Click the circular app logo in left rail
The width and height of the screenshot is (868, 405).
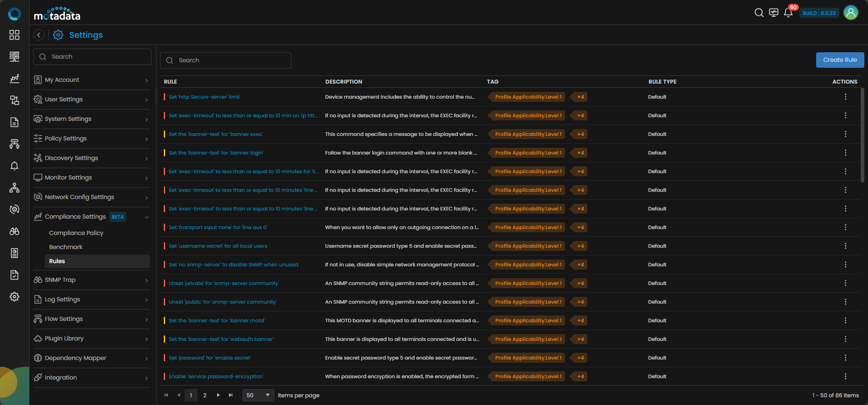click(x=15, y=14)
